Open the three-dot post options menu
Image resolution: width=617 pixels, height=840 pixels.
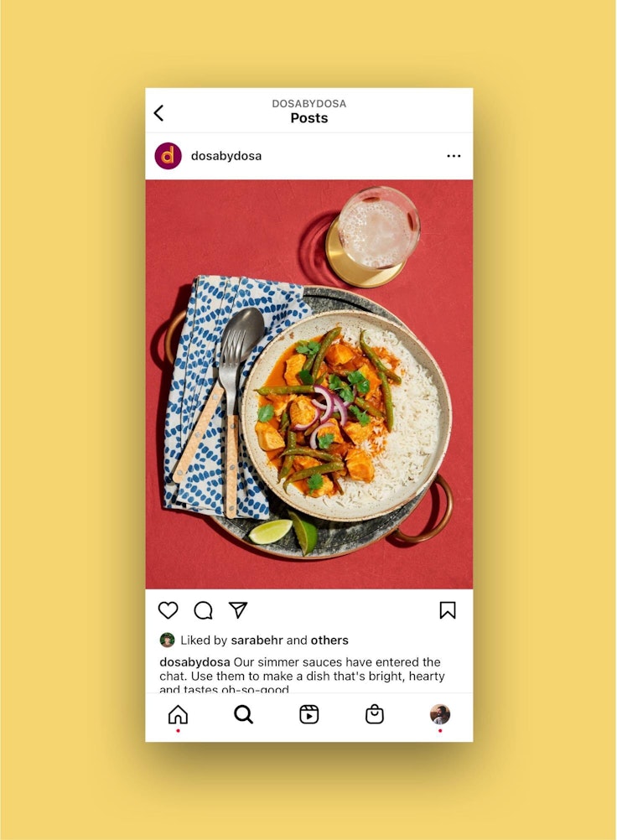(454, 156)
